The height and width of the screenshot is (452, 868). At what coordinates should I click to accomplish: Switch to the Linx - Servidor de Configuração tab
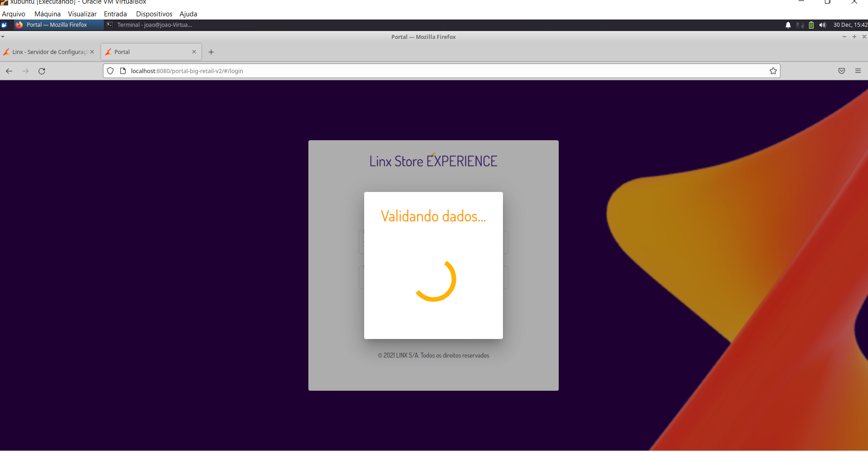tap(49, 52)
